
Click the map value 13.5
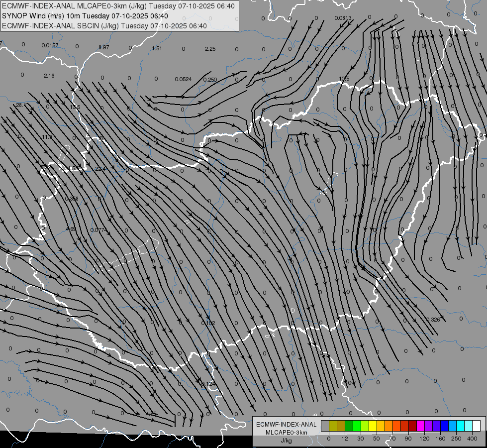(75, 107)
